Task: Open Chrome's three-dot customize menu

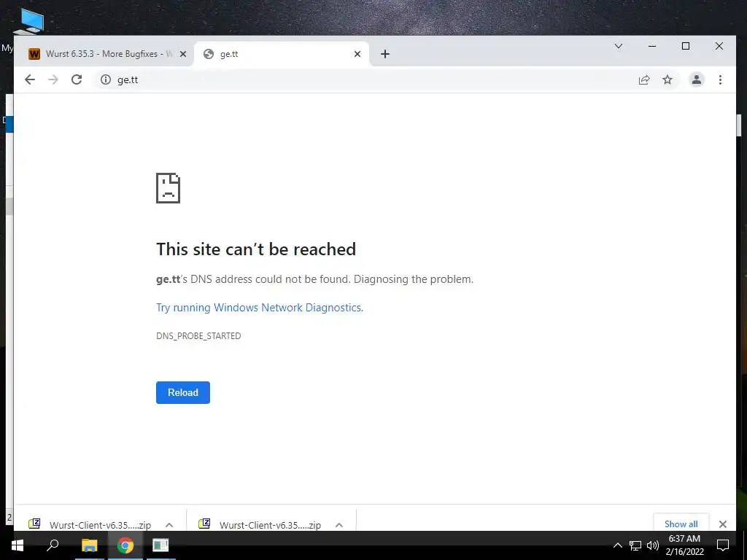Action: click(x=720, y=79)
